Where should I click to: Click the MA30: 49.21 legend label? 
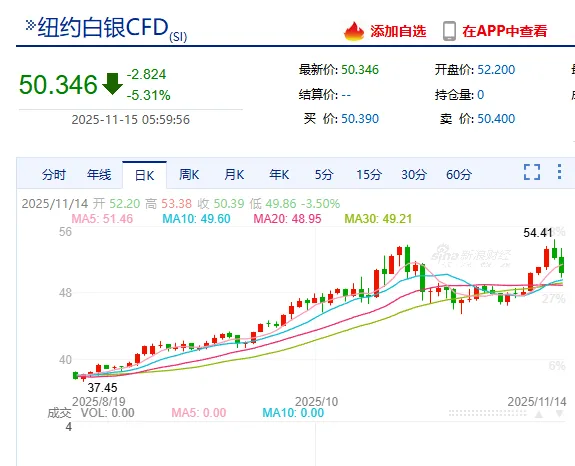point(378,219)
